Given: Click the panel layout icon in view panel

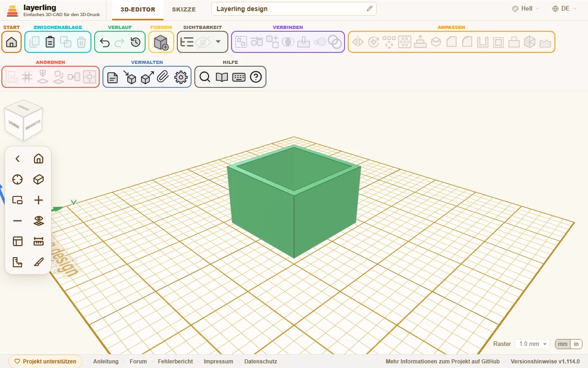Looking at the screenshot, I should [x=17, y=241].
